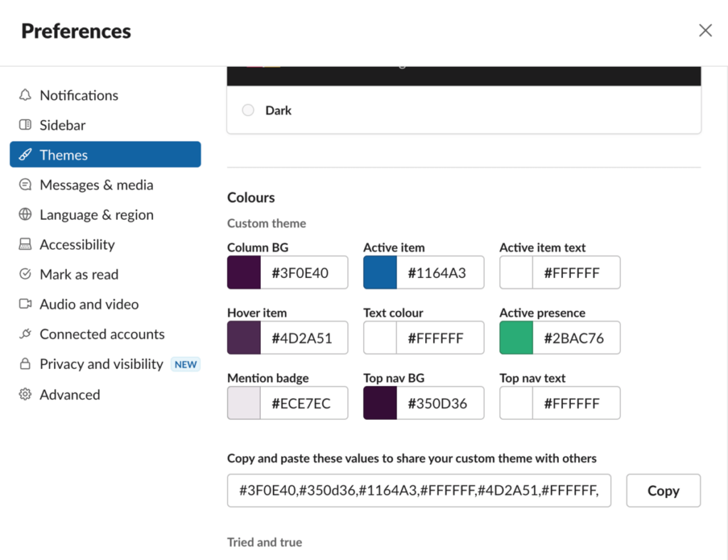Open the Active item blue swatch

(380, 273)
